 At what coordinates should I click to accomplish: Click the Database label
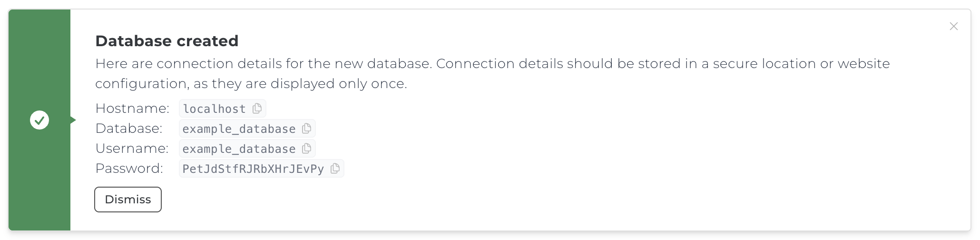point(129,129)
